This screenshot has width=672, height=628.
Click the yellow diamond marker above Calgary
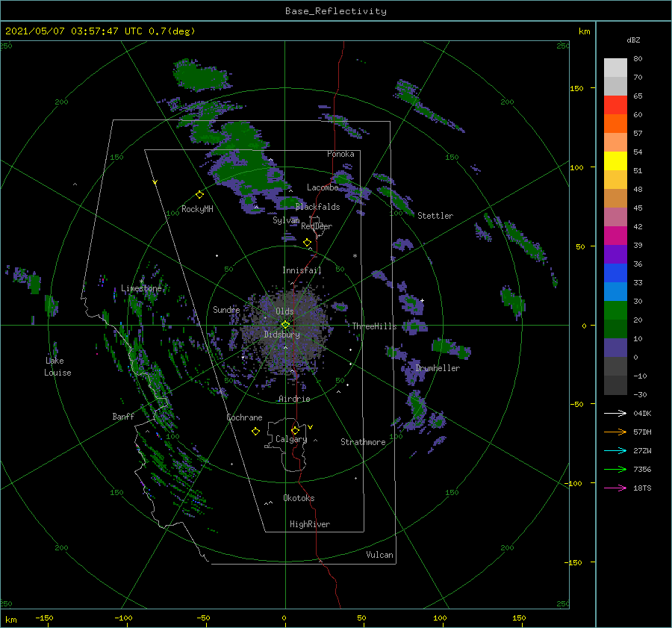pos(295,430)
